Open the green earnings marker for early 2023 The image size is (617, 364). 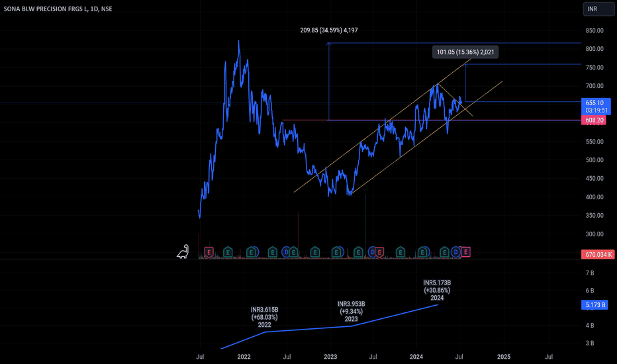point(336,252)
